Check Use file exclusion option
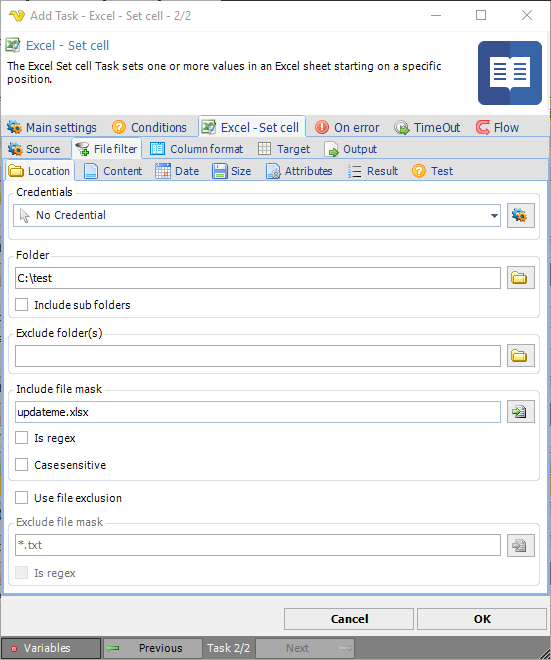 21,498
